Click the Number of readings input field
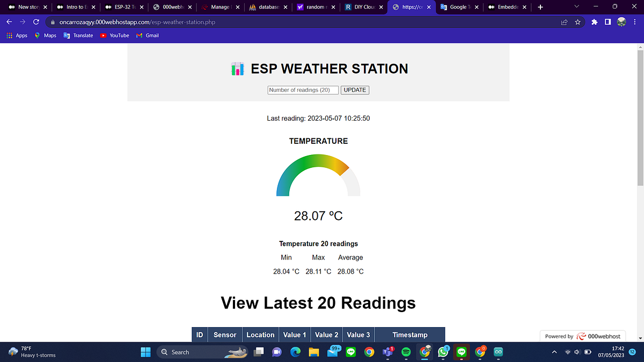 (x=302, y=90)
